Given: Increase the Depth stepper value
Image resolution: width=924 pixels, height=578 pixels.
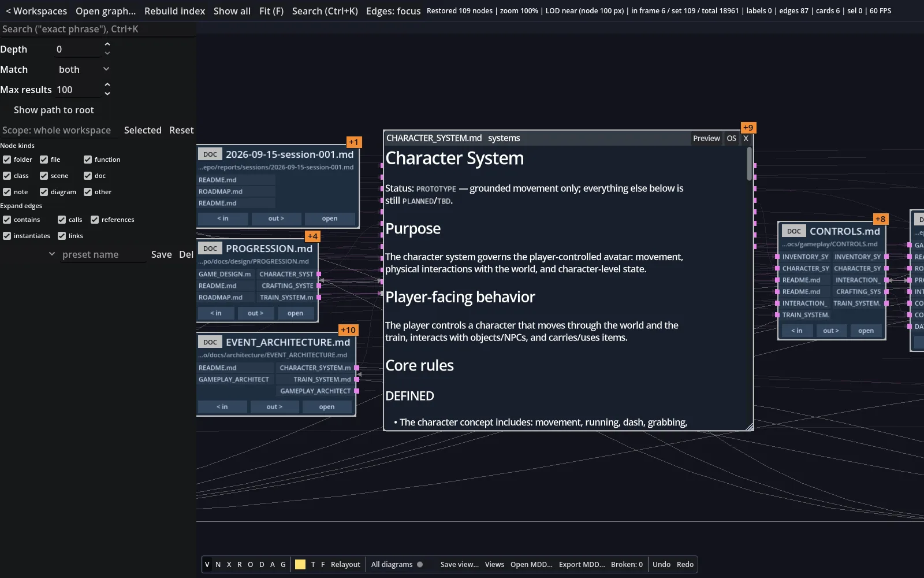Looking at the screenshot, I should point(107,45).
